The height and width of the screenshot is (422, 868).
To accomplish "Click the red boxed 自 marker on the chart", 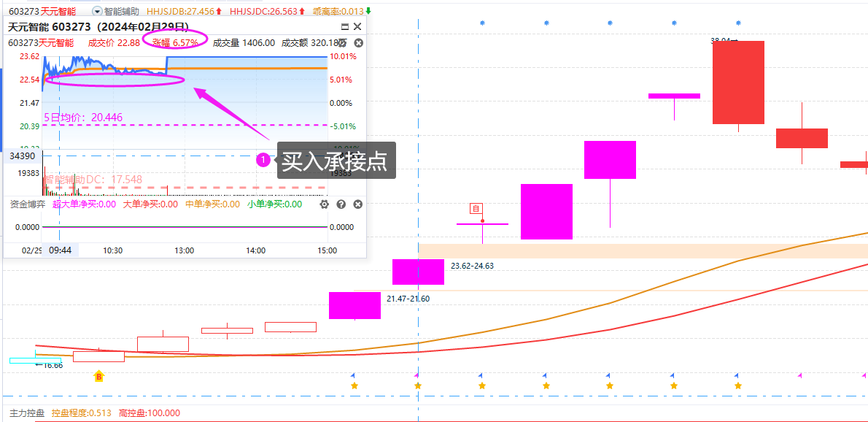I will pos(476,209).
